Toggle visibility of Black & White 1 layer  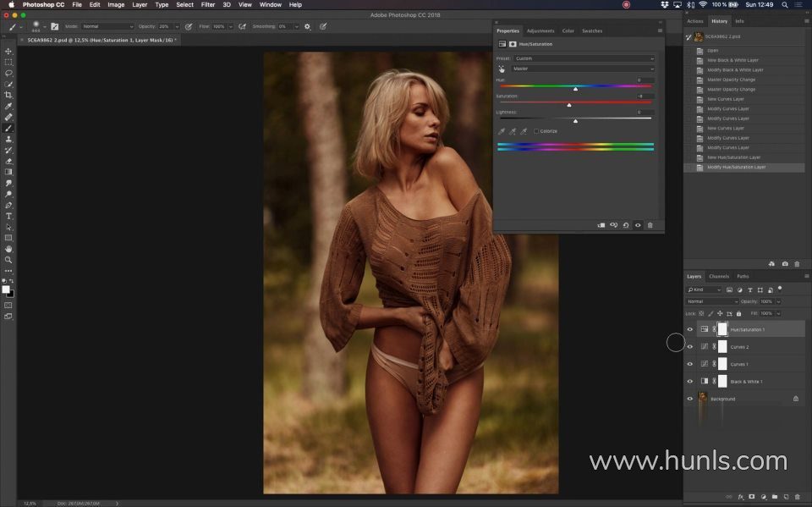(x=689, y=382)
